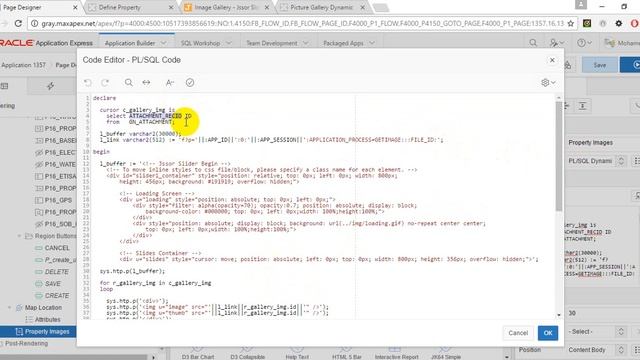
Task: Pick D3 Bar Chart from the gallery
Action: point(198,353)
